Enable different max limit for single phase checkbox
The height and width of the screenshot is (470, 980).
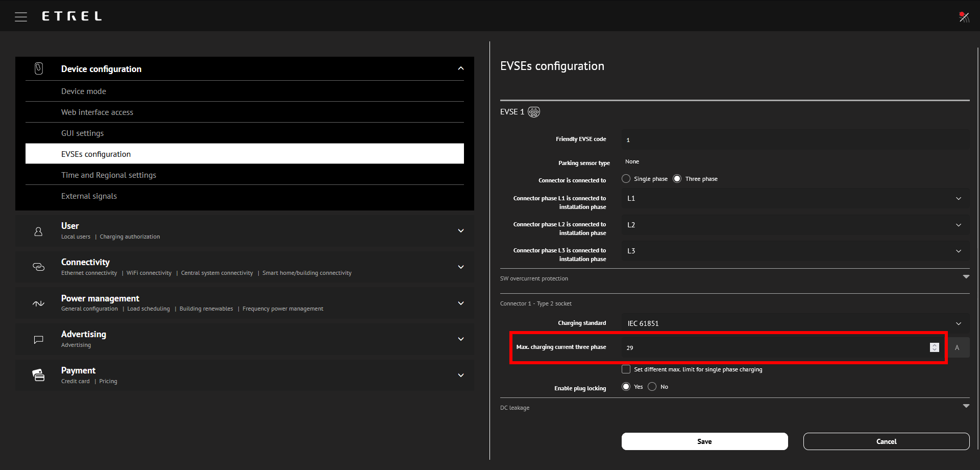click(626, 369)
